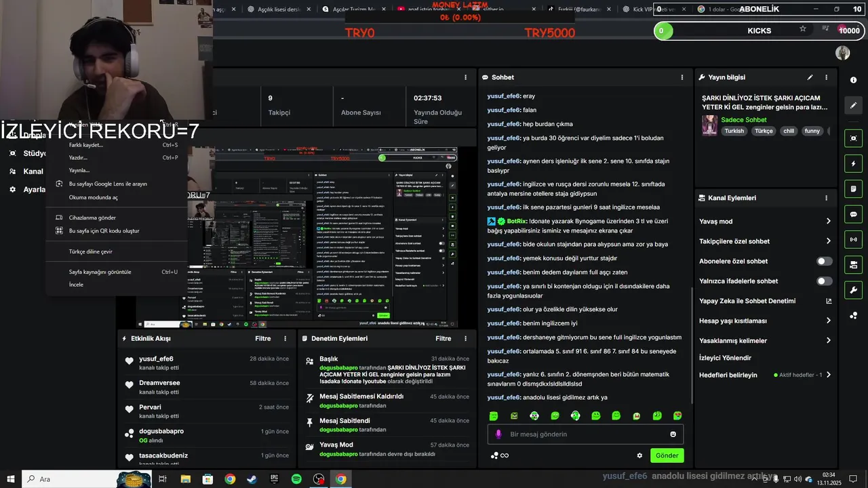Open the Sohbet panel three-dot menu
868x488 pixels.
(682, 77)
